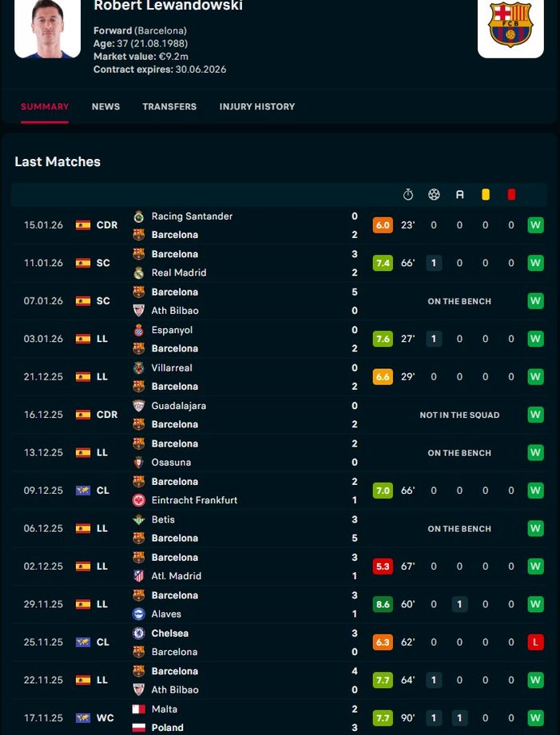The width and height of the screenshot is (560, 735).
Task: Click the 5.3 rating badge for Atl. Madrid match
Action: coord(383,566)
